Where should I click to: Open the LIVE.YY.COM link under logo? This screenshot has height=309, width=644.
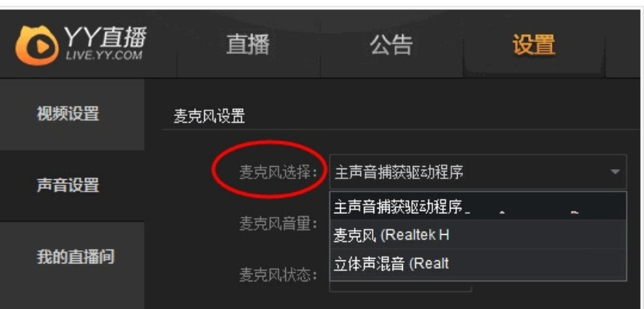click(104, 56)
